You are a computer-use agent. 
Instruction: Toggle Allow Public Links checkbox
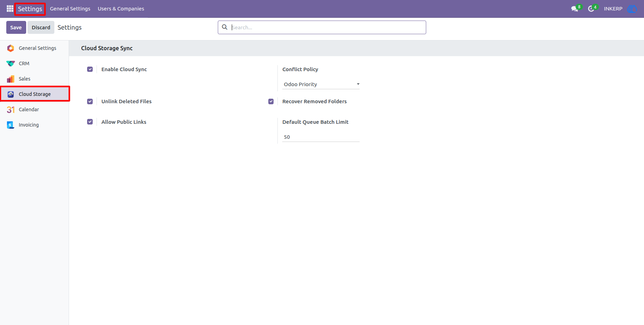click(90, 122)
